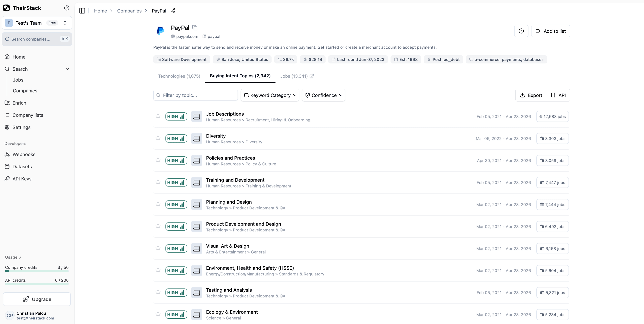Click Companies in the breadcrumb

pos(129,11)
